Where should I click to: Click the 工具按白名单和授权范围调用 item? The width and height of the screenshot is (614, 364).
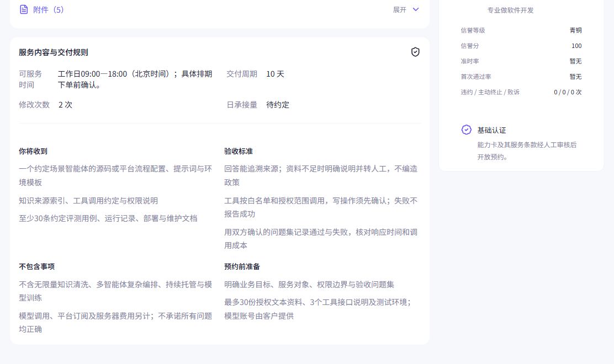(x=321, y=207)
